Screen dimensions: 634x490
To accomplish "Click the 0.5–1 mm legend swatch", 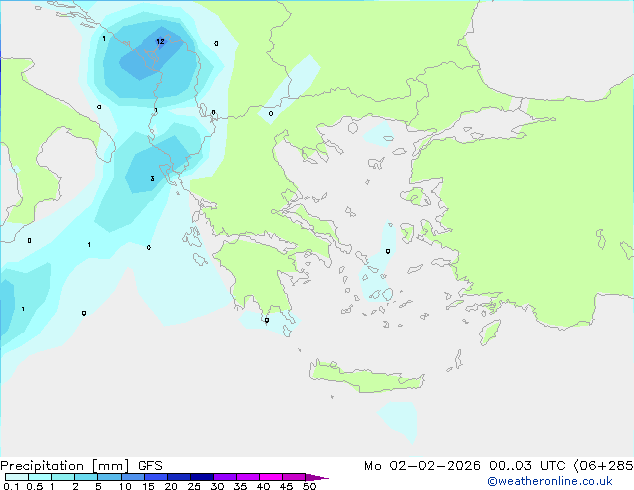I will point(40,477).
